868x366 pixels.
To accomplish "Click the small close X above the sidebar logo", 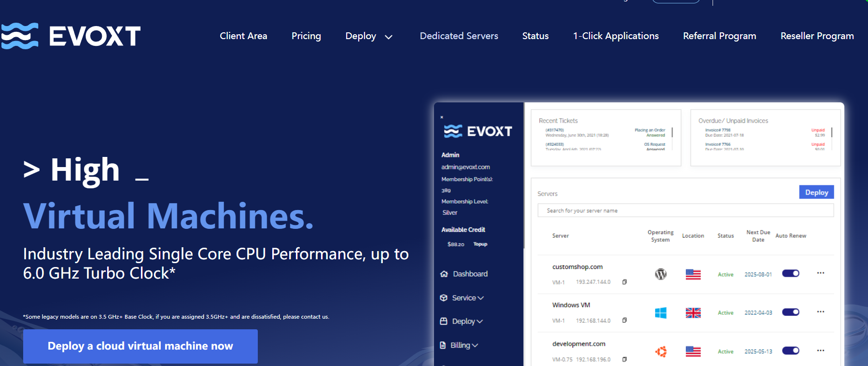I will 442,117.
